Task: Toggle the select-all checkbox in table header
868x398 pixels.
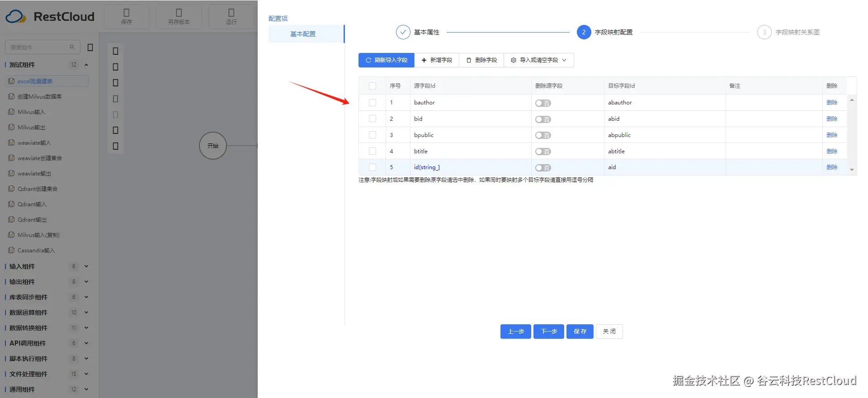Action: tap(373, 86)
